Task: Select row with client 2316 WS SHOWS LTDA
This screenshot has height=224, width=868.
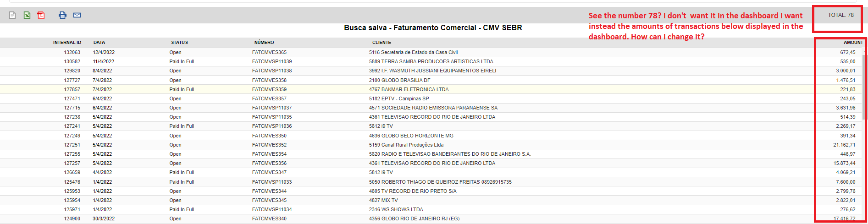Action: click(431, 209)
